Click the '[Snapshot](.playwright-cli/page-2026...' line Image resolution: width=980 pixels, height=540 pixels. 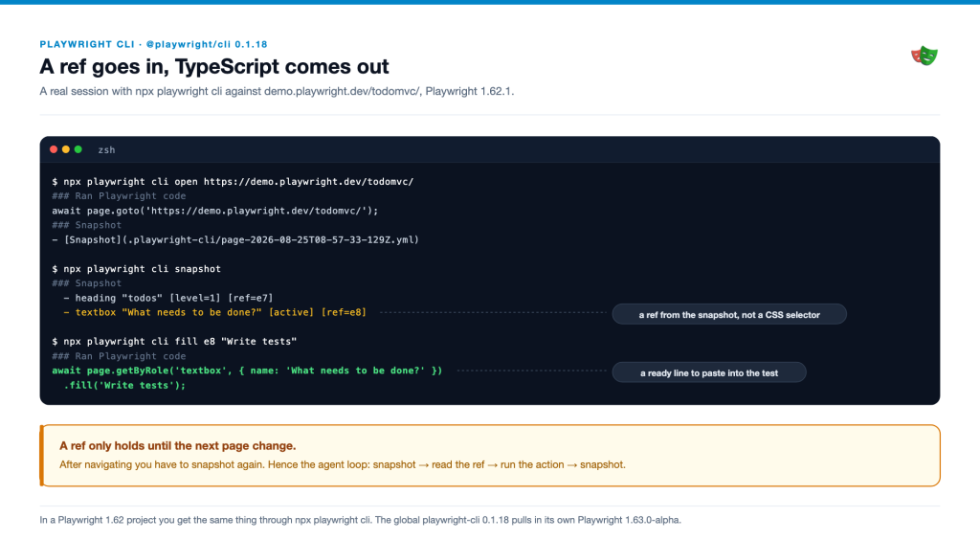coord(235,240)
